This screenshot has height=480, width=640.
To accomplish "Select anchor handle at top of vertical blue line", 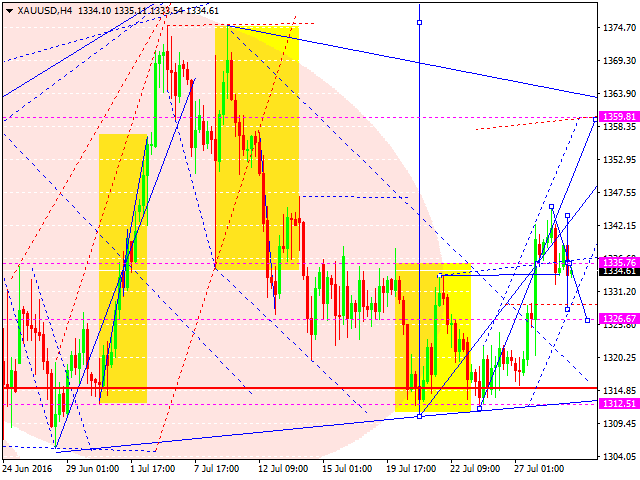I will pos(420,22).
